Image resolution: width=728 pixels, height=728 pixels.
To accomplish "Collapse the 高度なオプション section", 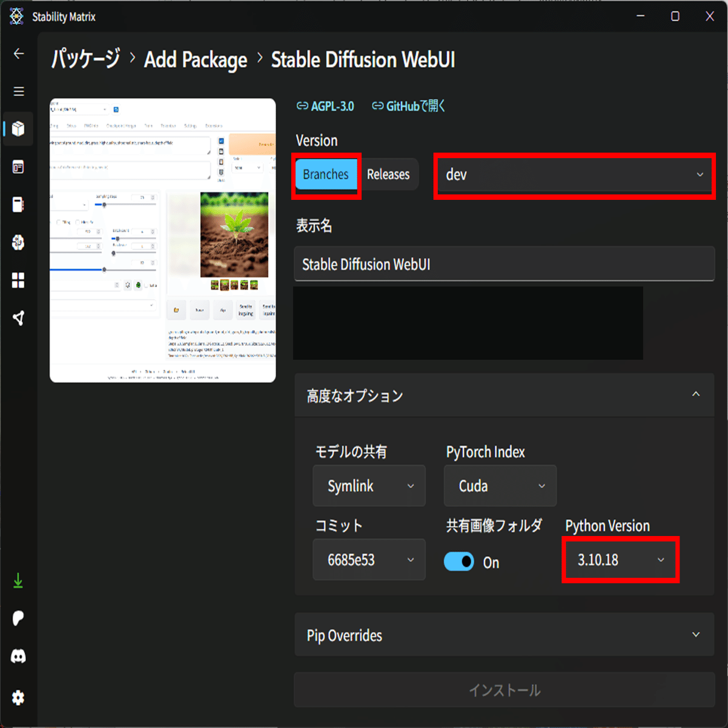I will pos(504,395).
